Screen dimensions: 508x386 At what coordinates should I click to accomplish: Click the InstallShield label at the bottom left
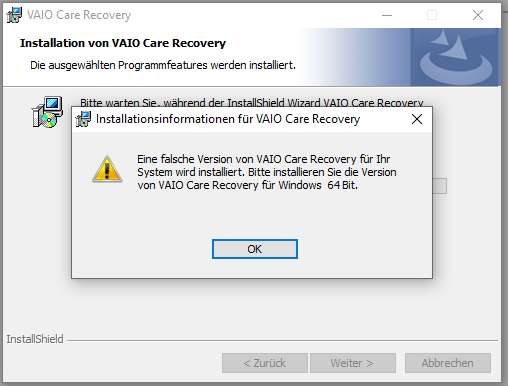coord(35,339)
